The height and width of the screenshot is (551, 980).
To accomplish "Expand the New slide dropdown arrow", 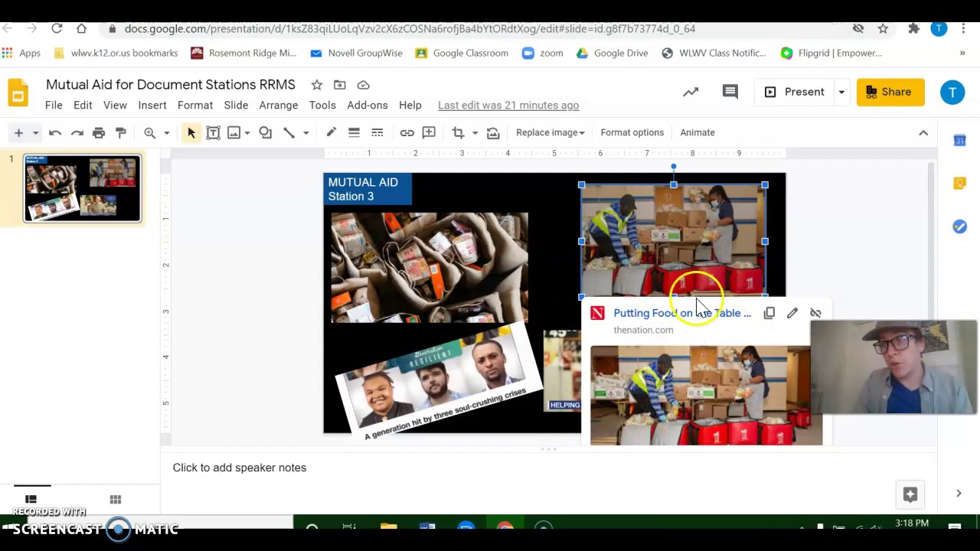I will (x=35, y=132).
